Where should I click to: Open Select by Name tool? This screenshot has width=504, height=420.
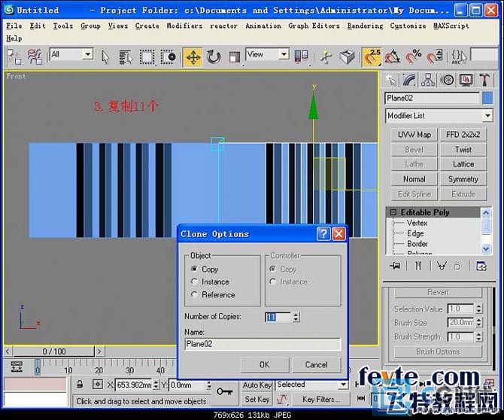point(126,57)
